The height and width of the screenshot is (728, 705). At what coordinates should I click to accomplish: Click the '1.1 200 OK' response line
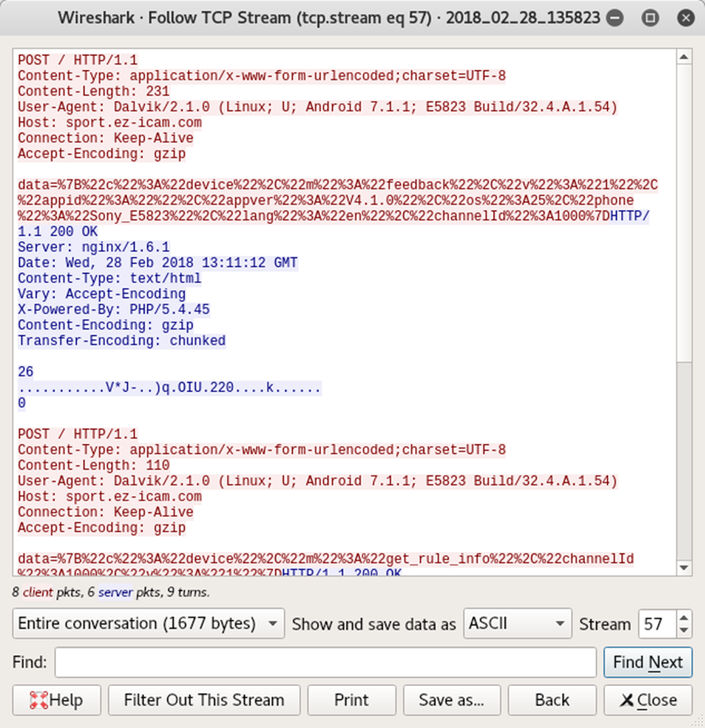[x=58, y=232]
